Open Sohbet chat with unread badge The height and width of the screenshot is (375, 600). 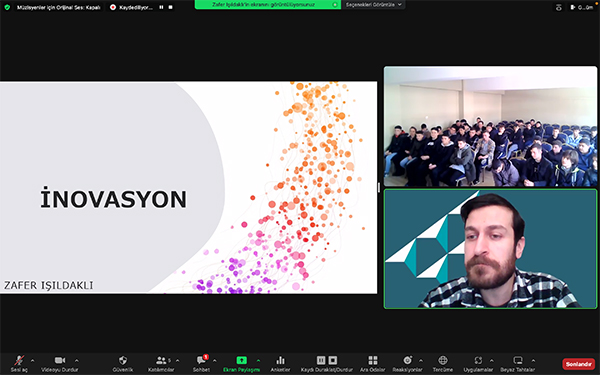(201, 364)
